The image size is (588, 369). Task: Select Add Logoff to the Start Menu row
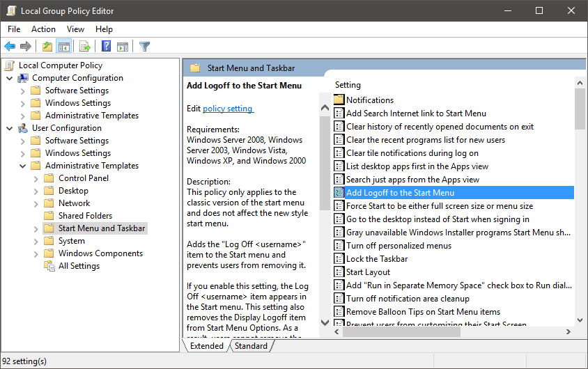(454, 193)
